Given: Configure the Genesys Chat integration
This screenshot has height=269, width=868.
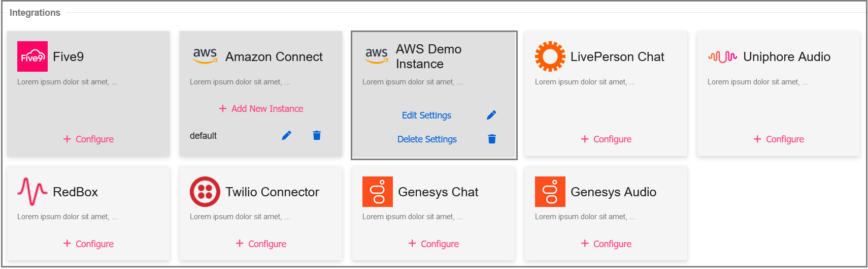Looking at the screenshot, I should click(x=433, y=244).
